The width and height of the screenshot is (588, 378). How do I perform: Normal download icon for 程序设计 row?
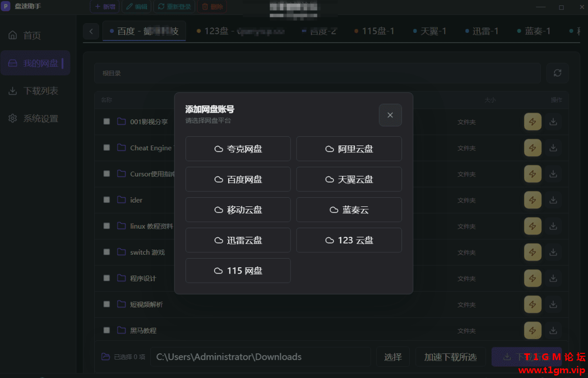(x=553, y=278)
